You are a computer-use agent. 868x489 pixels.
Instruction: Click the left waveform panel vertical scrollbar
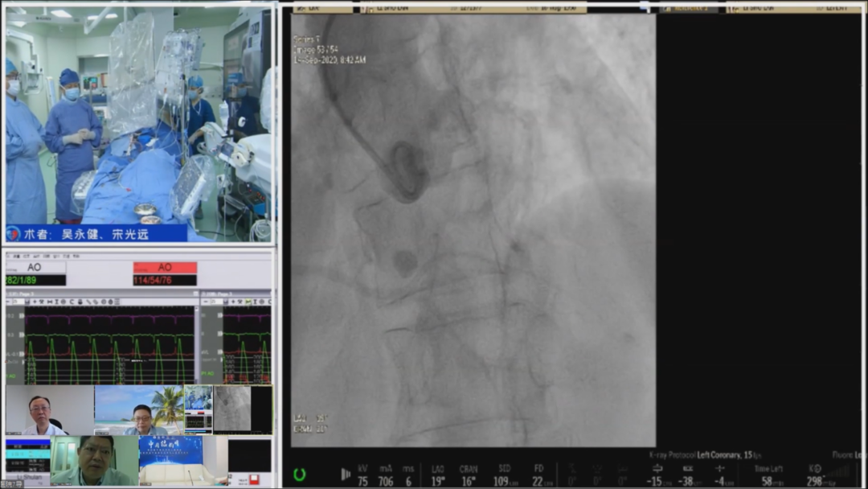point(197,344)
